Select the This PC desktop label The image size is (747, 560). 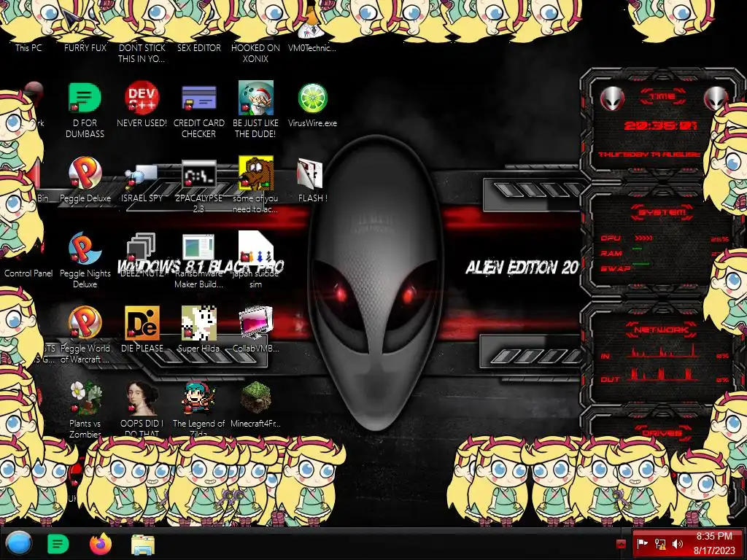tap(28, 47)
